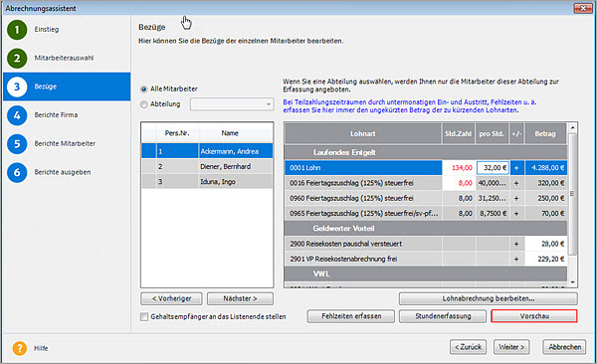Go to the Mitarbeiterauswahl step
The height and width of the screenshot is (364, 597).
click(64, 58)
